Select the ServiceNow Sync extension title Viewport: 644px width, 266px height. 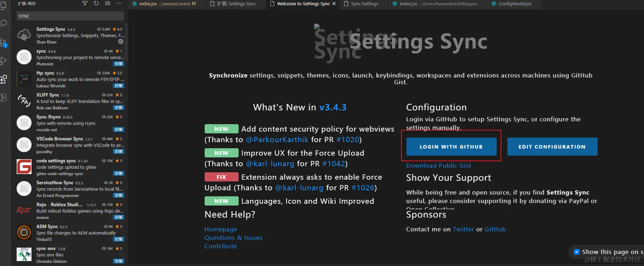click(x=55, y=183)
